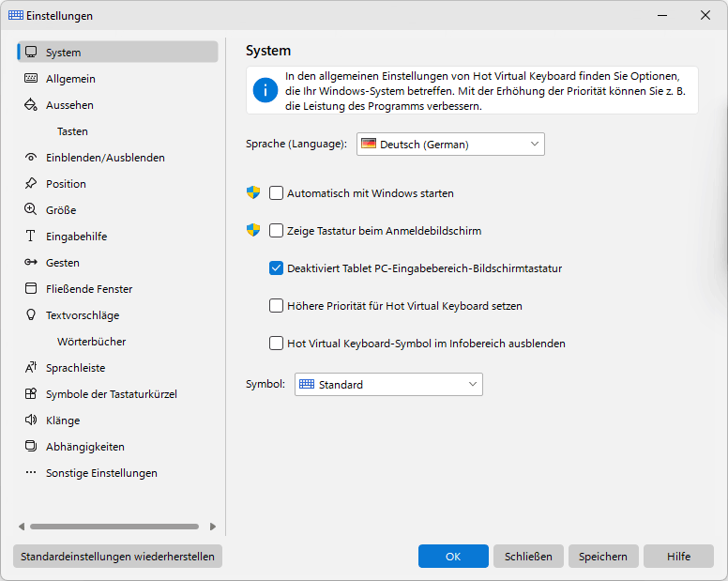Click the Aussehen paint bucket icon
The width and height of the screenshot is (728, 581).
click(x=31, y=104)
